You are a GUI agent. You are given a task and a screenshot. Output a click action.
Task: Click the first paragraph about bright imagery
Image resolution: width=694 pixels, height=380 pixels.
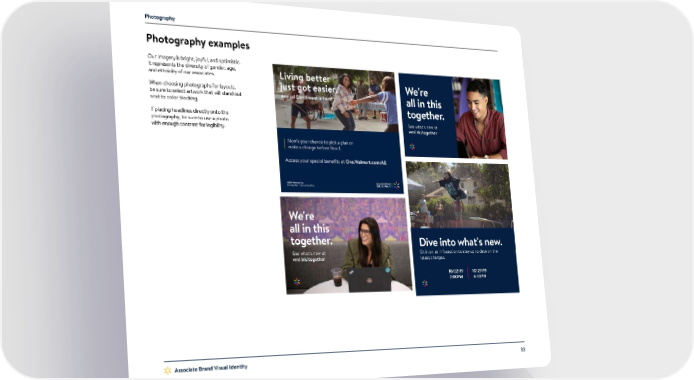tap(194, 65)
